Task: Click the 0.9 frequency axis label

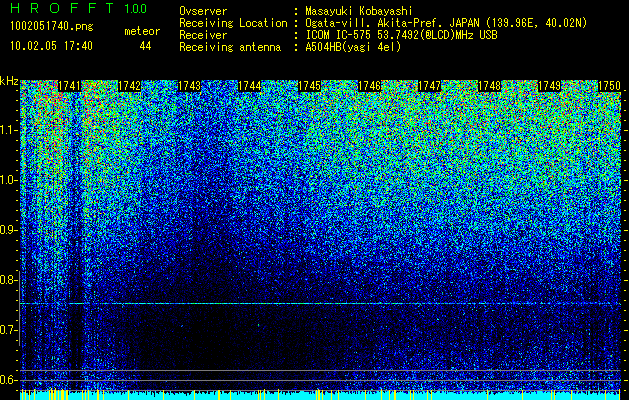Action: (8, 230)
